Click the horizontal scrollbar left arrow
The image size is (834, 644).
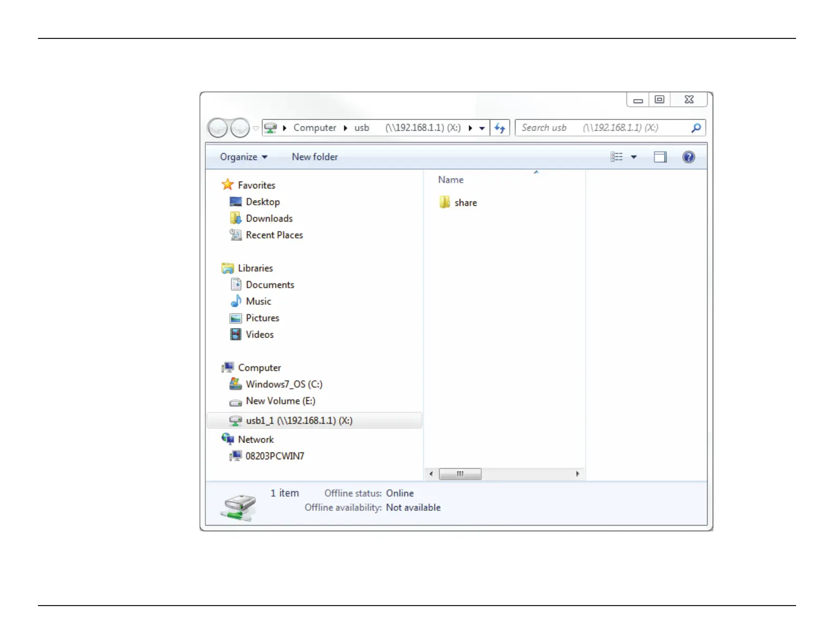coord(431,474)
